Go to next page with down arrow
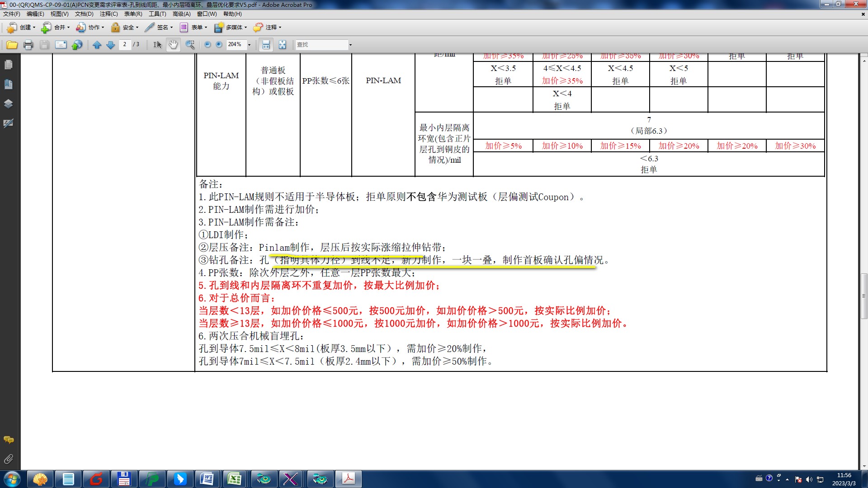The width and height of the screenshot is (868, 488). [x=110, y=45]
